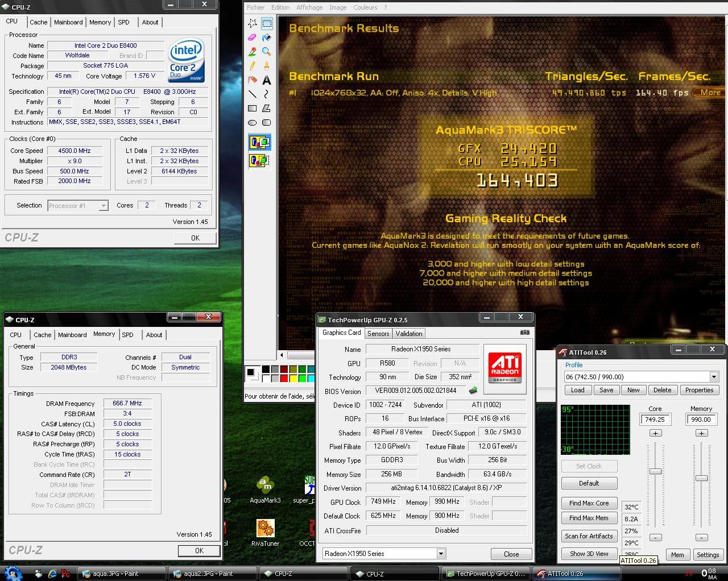This screenshot has width=728, height=581.
Task: Select the Text tool (letter A)
Action: tap(266, 80)
